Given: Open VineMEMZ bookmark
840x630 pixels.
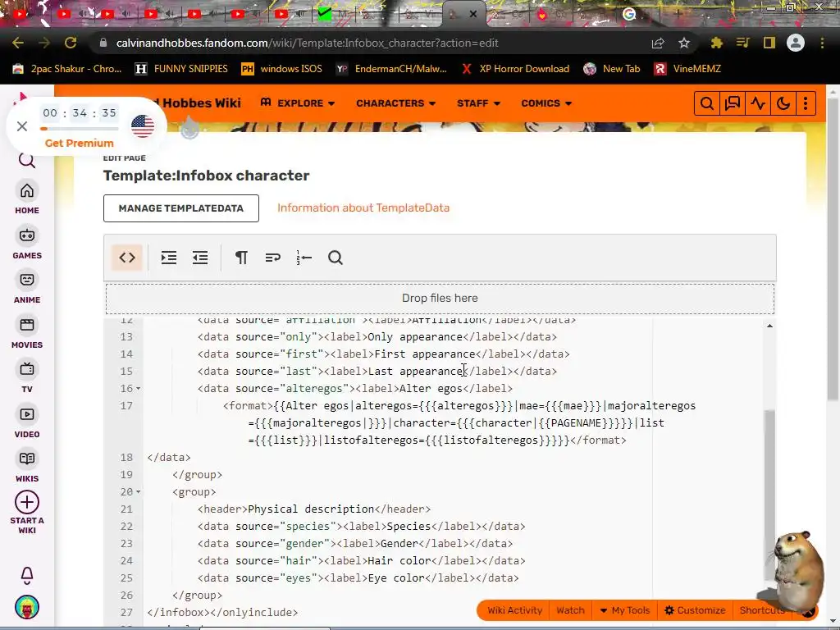Looking at the screenshot, I should pyautogui.click(x=688, y=69).
